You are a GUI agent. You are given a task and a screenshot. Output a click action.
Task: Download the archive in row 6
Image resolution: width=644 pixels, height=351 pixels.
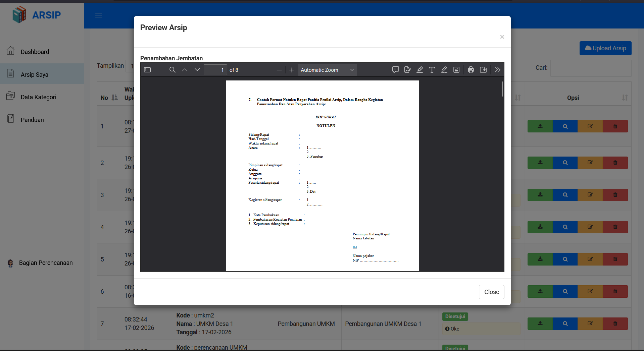(540, 291)
